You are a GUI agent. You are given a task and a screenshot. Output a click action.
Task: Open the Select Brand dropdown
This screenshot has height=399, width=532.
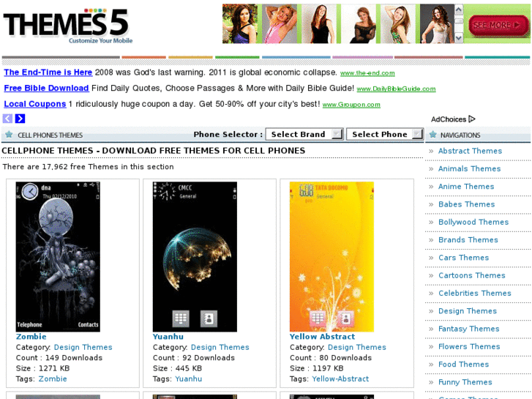point(304,134)
